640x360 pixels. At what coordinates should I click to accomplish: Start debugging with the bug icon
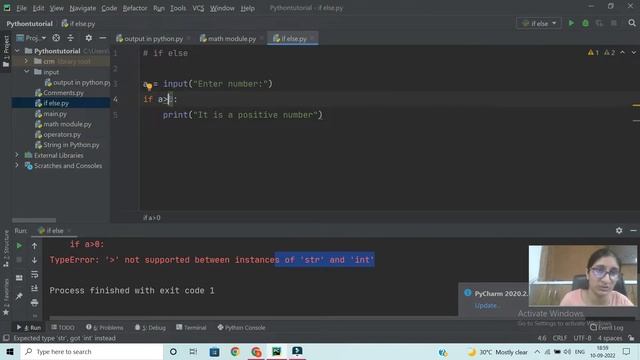tap(585, 24)
